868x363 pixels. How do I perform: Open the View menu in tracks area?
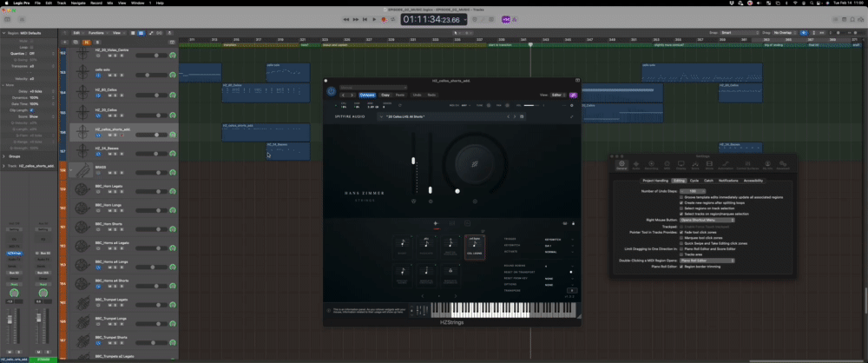pos(117,33)
